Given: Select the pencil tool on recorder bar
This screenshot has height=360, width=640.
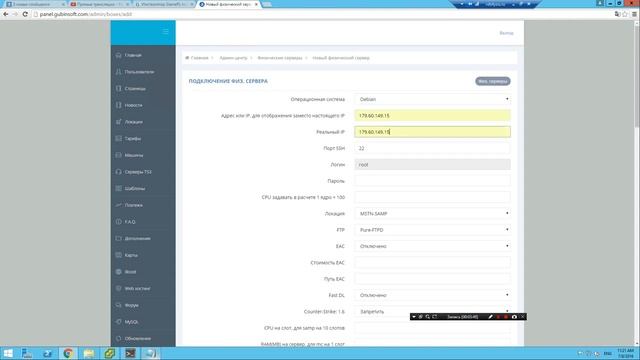Looking at the screenshot, I should 491,317.
